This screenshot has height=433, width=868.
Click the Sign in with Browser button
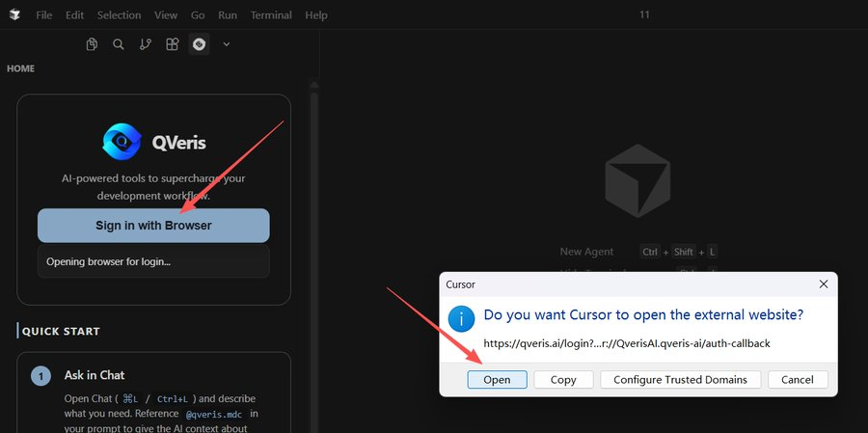153,226
